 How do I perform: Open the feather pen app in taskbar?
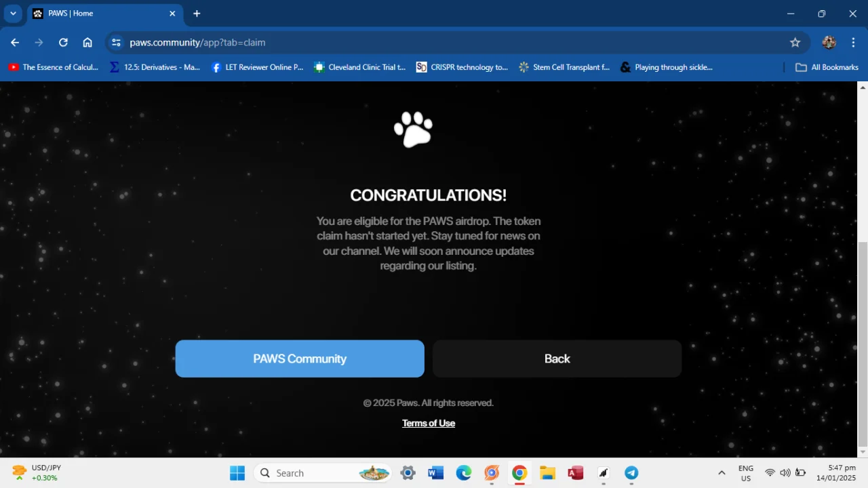click(x=603, y=473)
